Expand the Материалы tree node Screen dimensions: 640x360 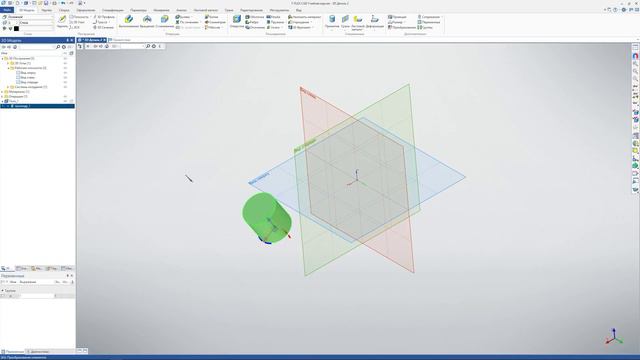click(2, 92)
